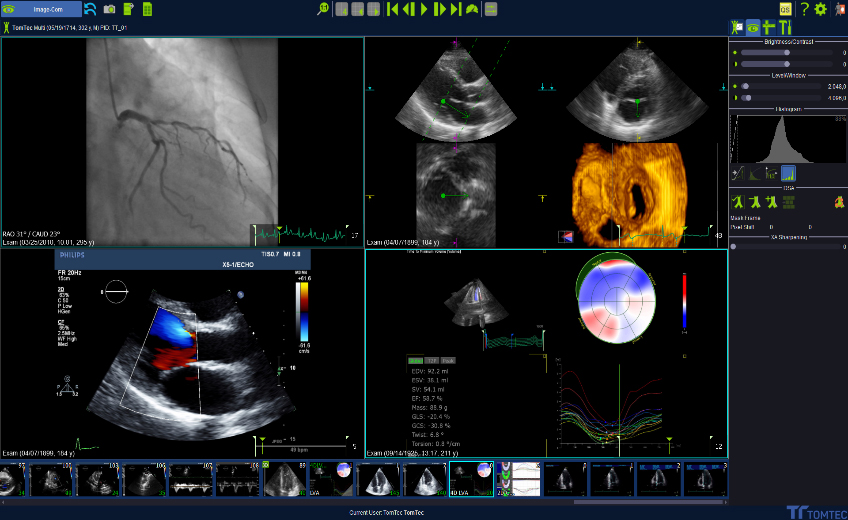Viewport: 848px width, 520px height.
Task: Open settings via the gear icon
Action: [x=821, y=9]
